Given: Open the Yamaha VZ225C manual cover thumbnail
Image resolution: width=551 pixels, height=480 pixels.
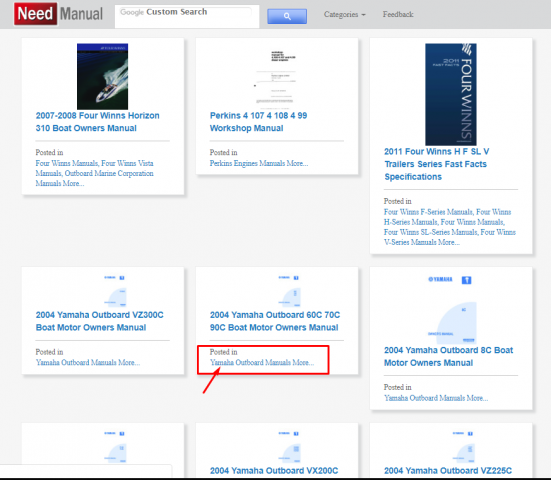Looking at the screenshot, I should coord(463,447).
